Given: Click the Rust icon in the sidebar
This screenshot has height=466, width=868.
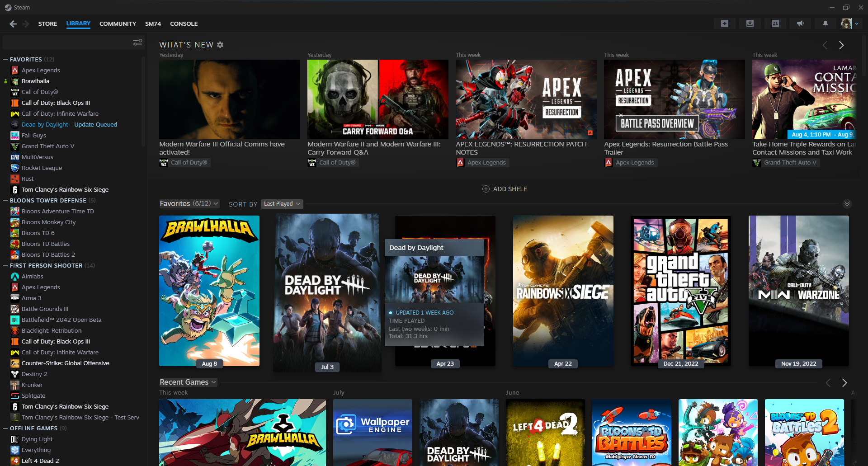Looking at the screenshot, I should (x=15, y=179).
